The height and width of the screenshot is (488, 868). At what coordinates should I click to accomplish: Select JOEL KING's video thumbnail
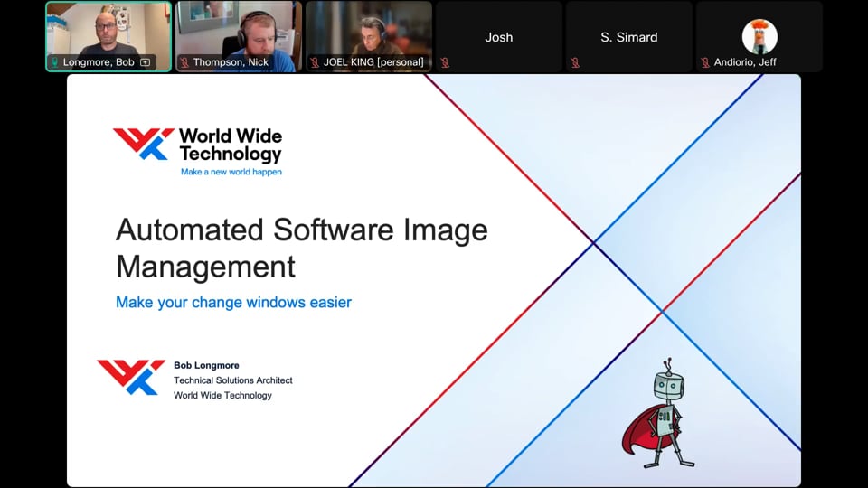(x=369, y=36)
